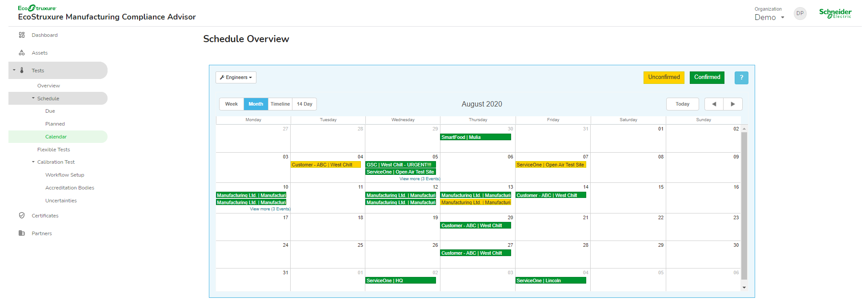Open the SmartFood | Mulia event
This screenshot has width=868, height=304.
pyautogui.click(x=476, y=137)
